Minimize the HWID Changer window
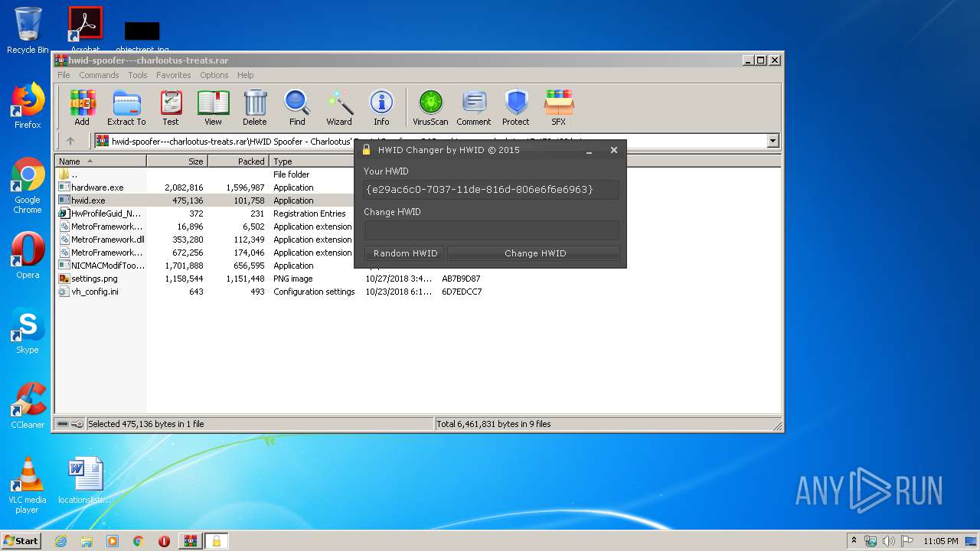 tap(589, 151)
